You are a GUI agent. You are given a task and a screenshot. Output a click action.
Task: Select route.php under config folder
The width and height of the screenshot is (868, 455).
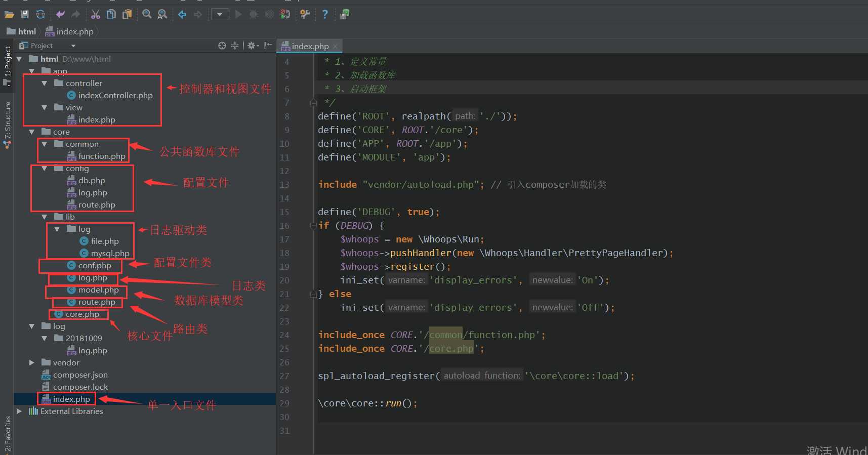(91, 204)
